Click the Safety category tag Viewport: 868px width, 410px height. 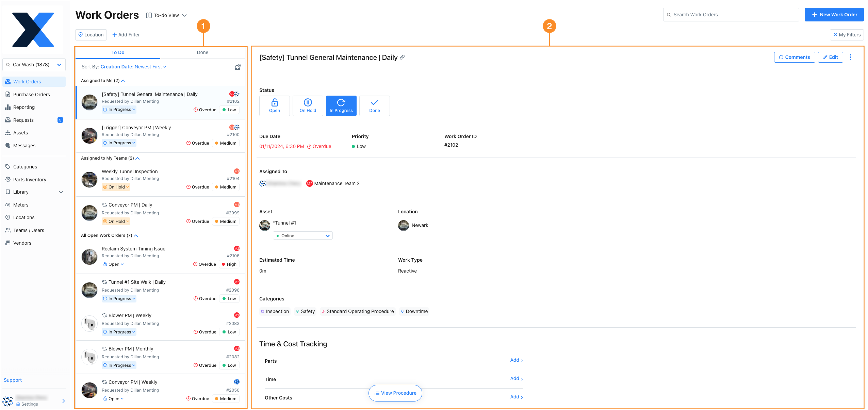[305, 311]
